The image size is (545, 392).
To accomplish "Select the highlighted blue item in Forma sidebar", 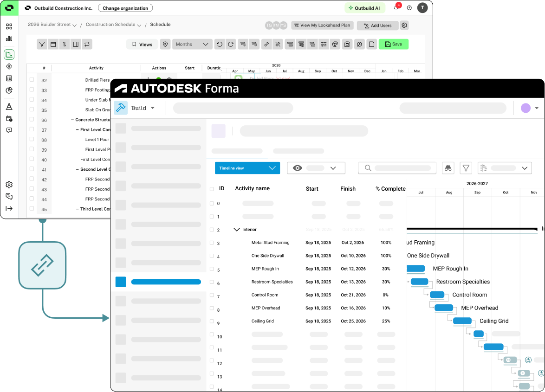I will click(x=158, y=282).
